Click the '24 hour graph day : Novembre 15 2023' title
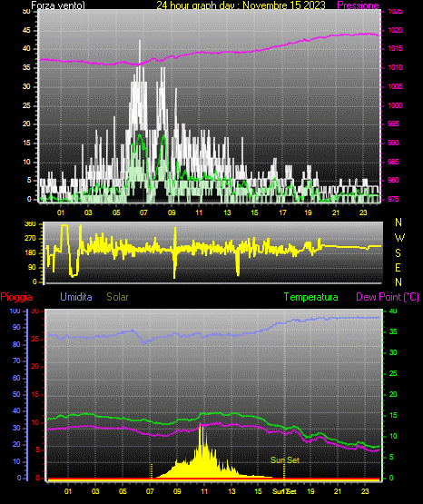423x504 pixels. 241,5
